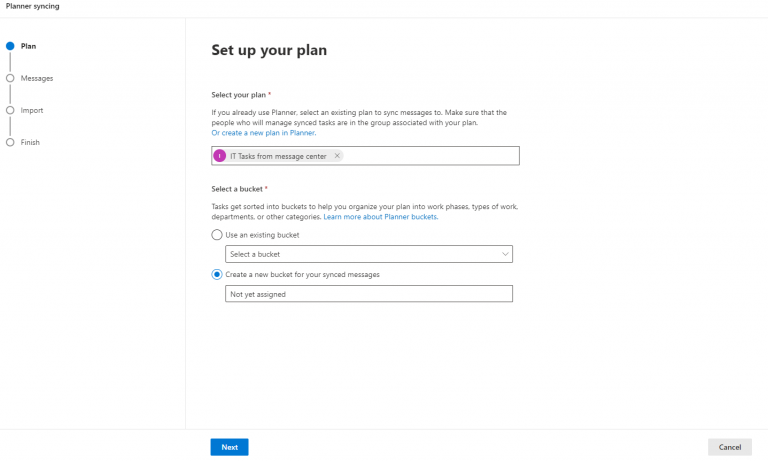Click the bucket dropdown chevron arrow
This screenshot has width=768, height=461.
point(505,254)
